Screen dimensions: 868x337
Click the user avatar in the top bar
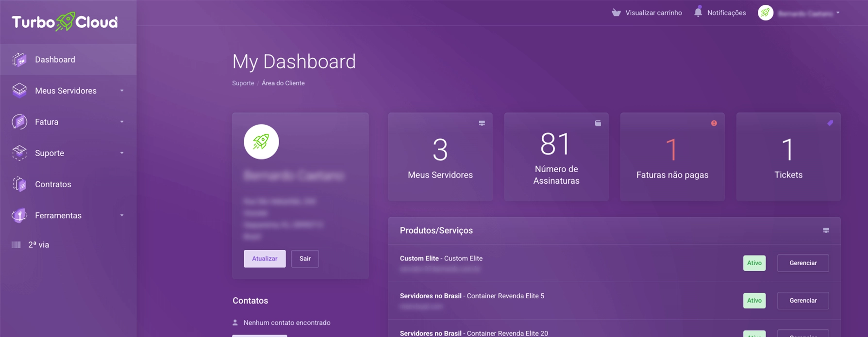[x=766, y=13]
